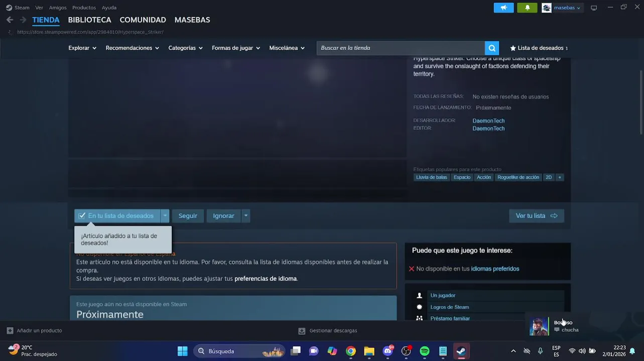Open the DaemonTech developer link
The height and width of the screenshot is (361, 644).
click(x=488, y=121)
